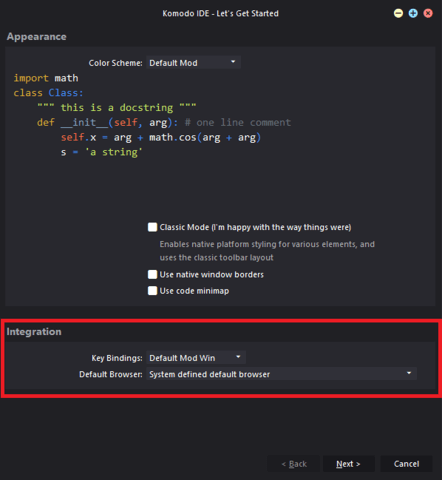Click the Default Browser dropdown arrow
Viewport: 442px width, 480px height.
(x=409, y=373)
